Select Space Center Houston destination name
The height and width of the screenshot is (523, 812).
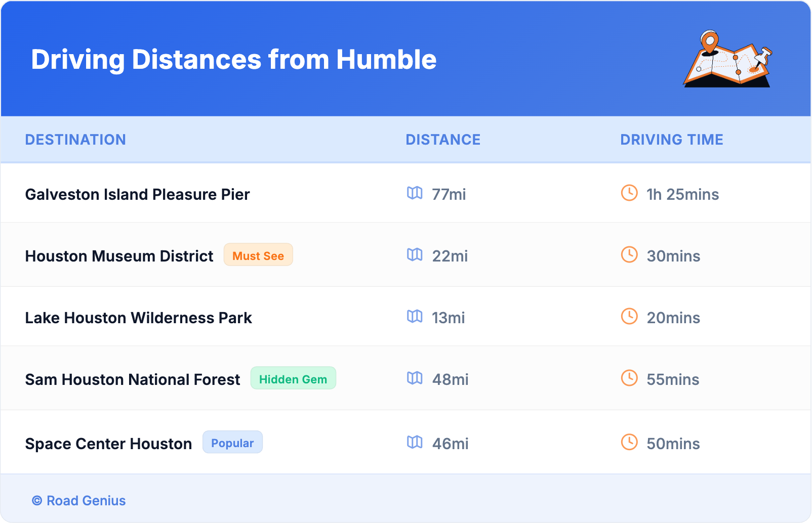[108, 444]
